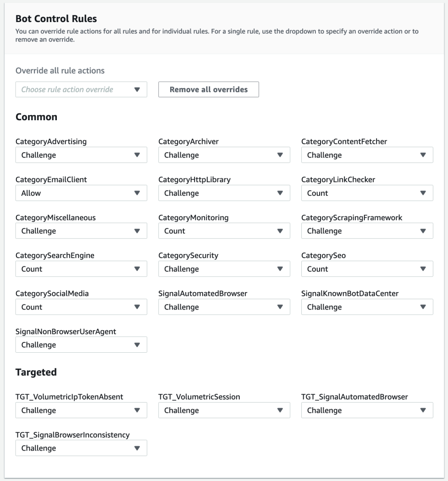Open the CategoryScrapingFramework dropdown
Viewport: 448px width, 481px height.
pos(368,231)
